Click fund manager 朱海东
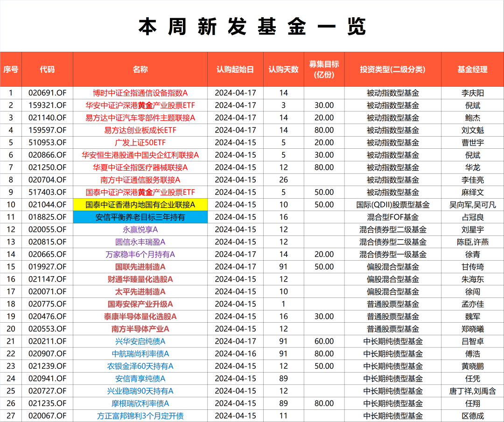Image resolution: width=504 pixels, height=422 pixels. pyautogui.click(x=472, y=279)
